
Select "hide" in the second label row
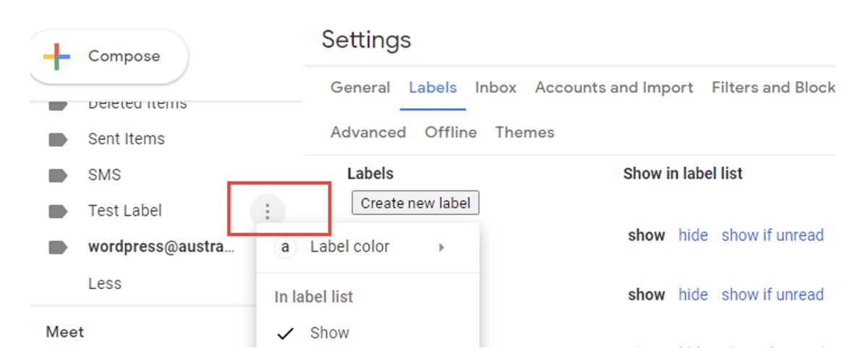693,295
